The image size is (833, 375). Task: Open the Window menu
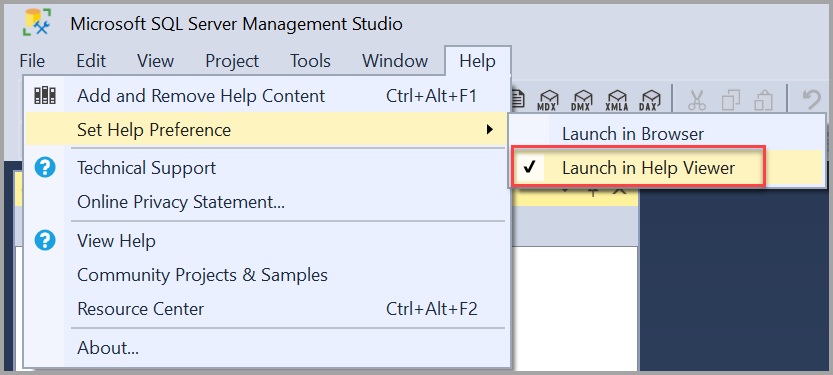pos(395,61)
